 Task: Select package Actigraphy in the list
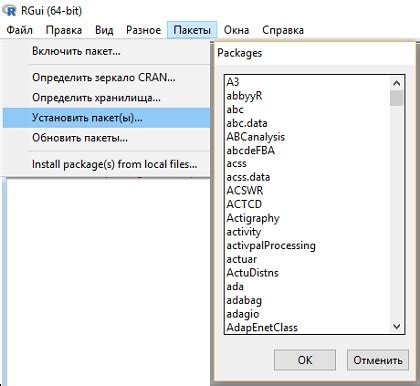(x=307, y=218)
